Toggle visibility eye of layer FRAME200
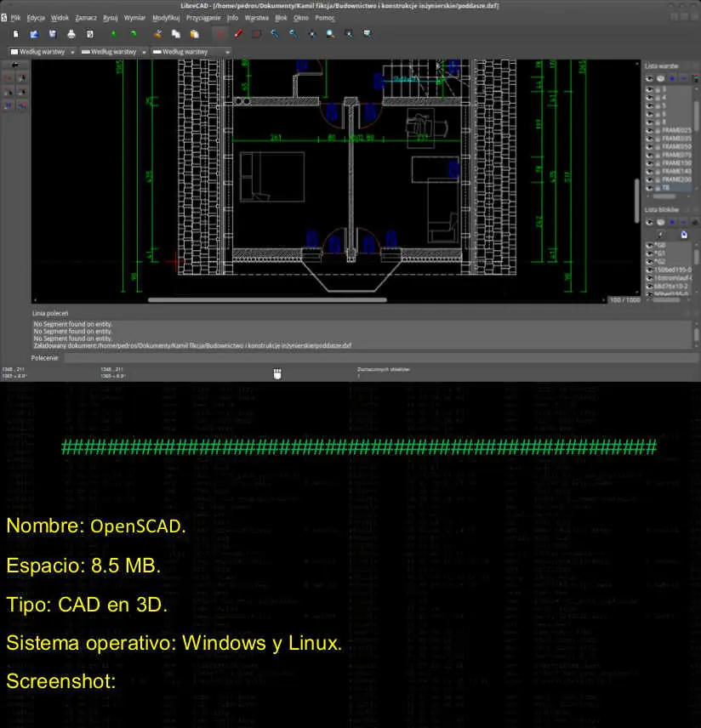The image size is (701, 728). [x=649, y=179]
